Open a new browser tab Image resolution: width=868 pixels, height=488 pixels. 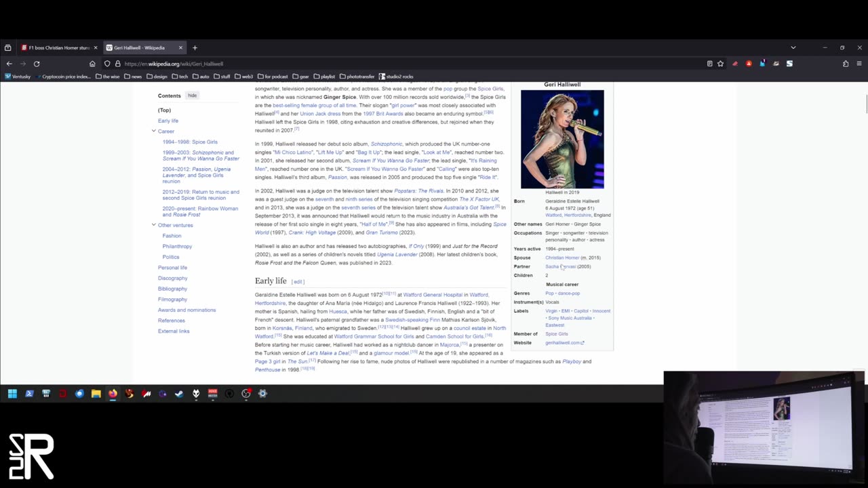(195, 47)
